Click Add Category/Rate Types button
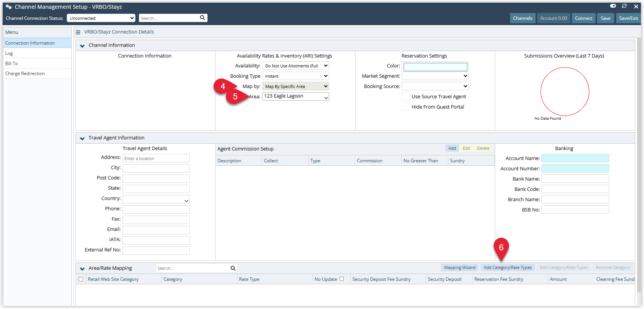This screenshot has width=644, height=309. tap(508, 268)
